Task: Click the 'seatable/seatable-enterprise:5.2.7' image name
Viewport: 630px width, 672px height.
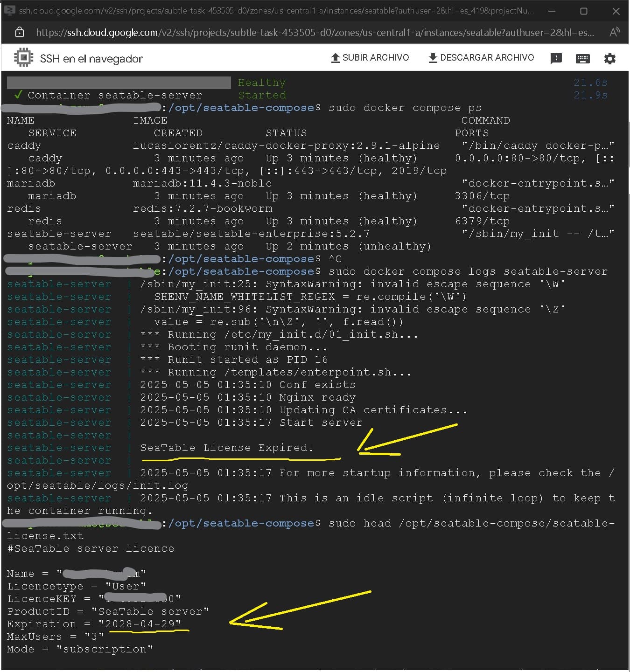Action: pyautogui.click(x=251, y=234)
